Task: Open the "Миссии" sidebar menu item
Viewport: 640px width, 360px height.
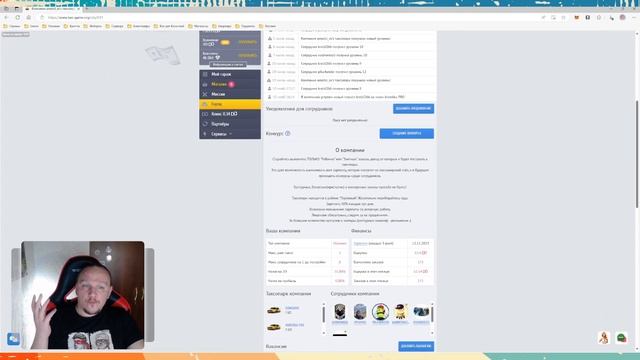Action: [x=230, y=94]
